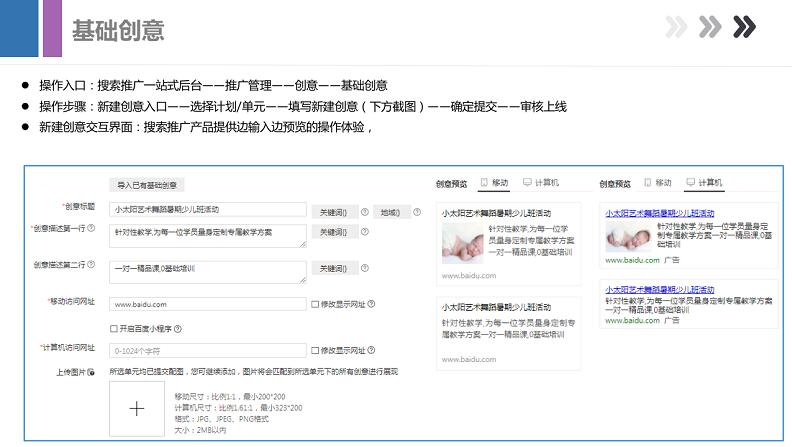
Task: Click the help icon beside 创意描述第一行 label
Action: tap(91, 228)
